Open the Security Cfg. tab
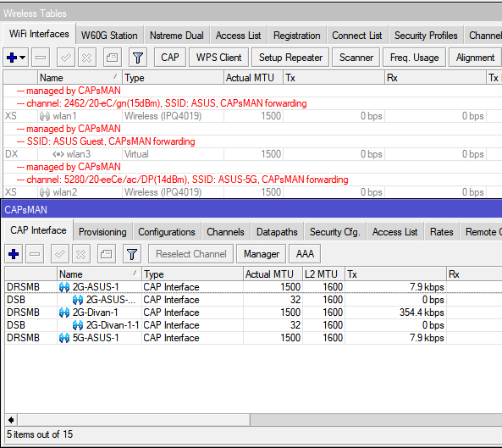This screenshot has width=502, height=448. [335, 232]
